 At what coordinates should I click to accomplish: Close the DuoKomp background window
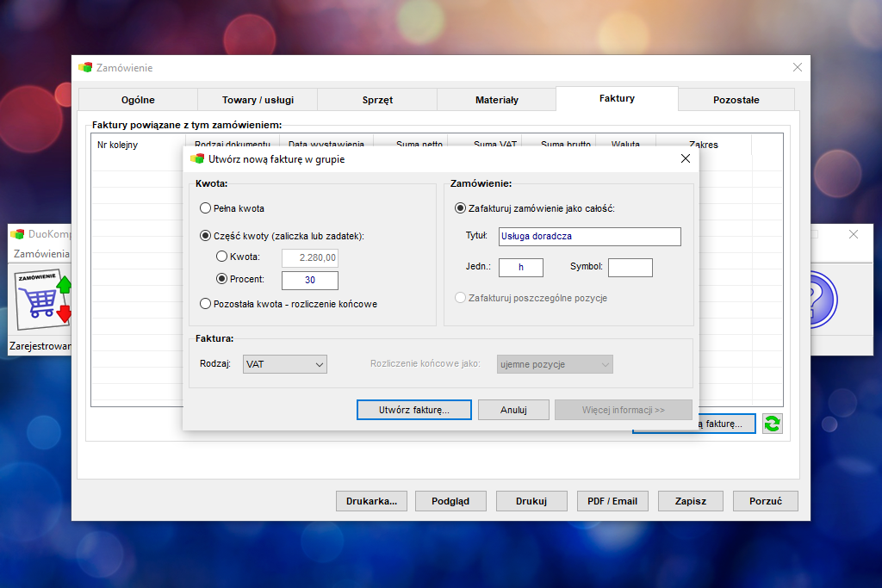(x=854, y=234)
